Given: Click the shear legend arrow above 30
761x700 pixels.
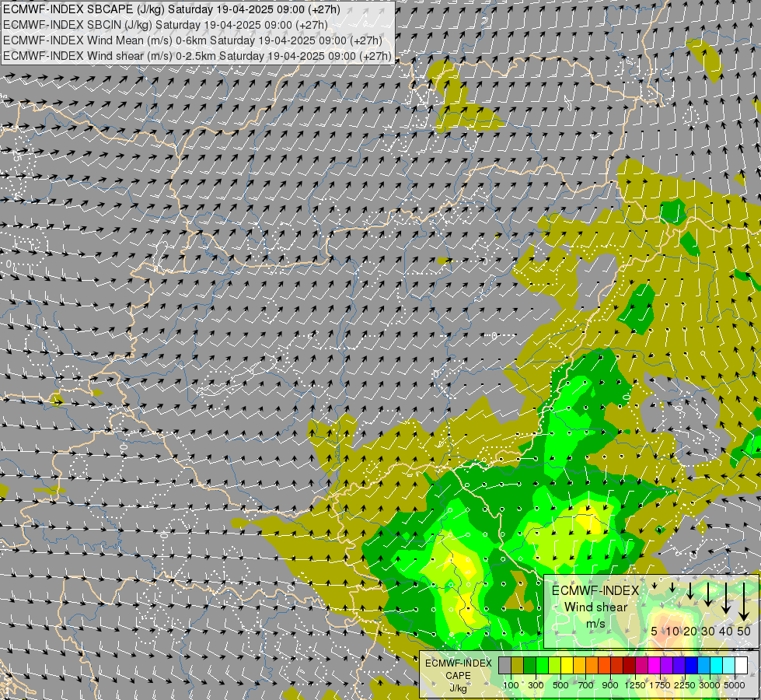Looking at the screenshot, I should pyautogui.click(x=708, y=594).
